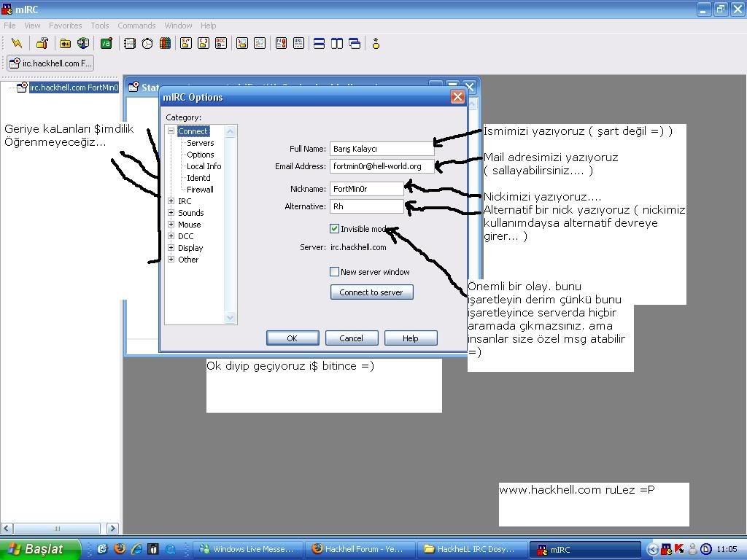Open the Favorites menu
Image resolution: width=747 pixels, height=560 pixels.
[65, 26]
